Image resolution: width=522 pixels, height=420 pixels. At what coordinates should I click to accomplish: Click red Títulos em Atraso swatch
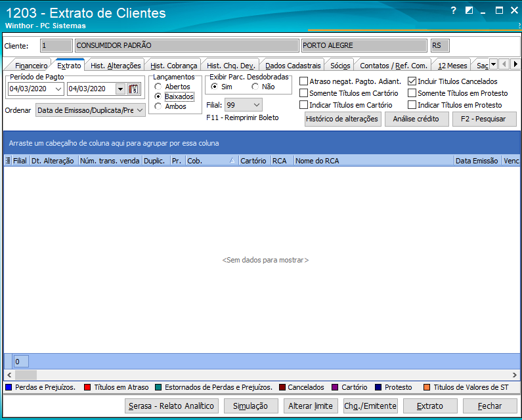(87, 387)
